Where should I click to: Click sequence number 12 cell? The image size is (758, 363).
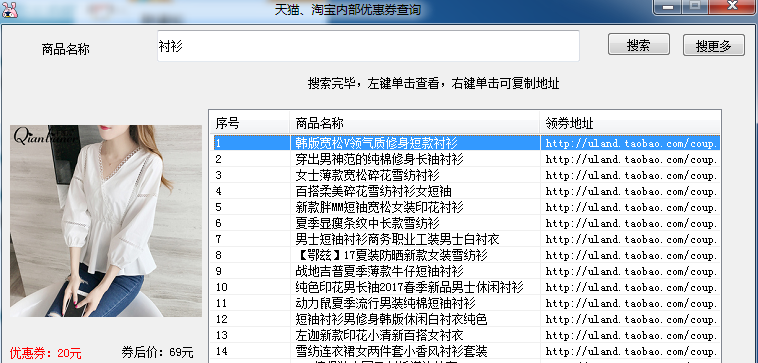click(221, 319)
